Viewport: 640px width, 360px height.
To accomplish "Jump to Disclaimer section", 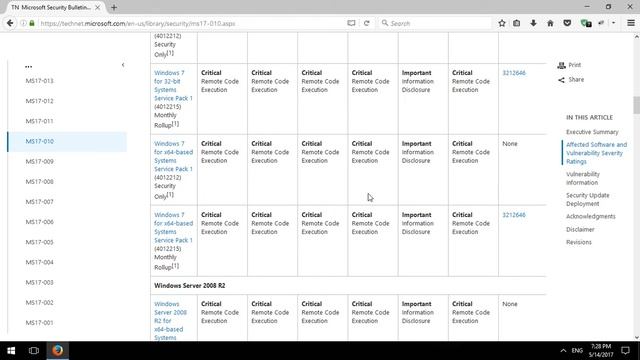I will [580, 229].
